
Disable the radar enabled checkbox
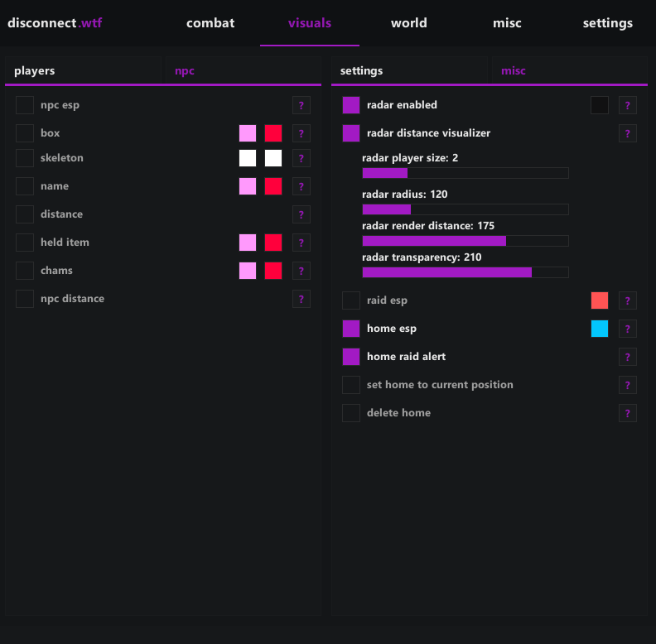tap(351, 105)
